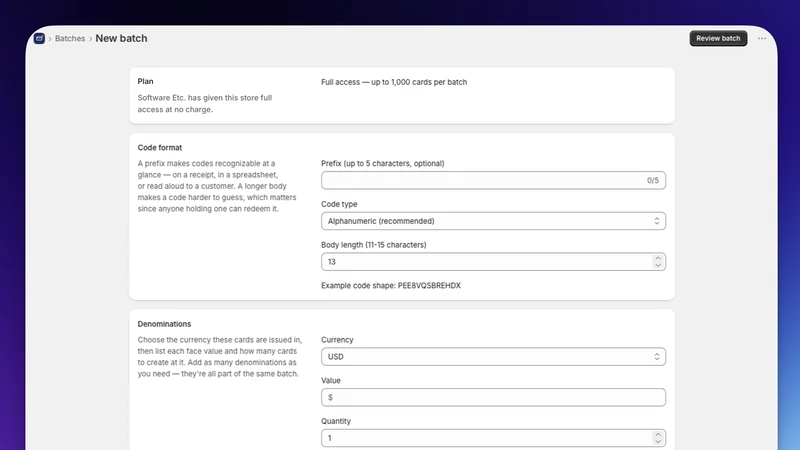Click the Plan section heading
The height and width of the screenshot is (450, 800).
click(145, 81)
